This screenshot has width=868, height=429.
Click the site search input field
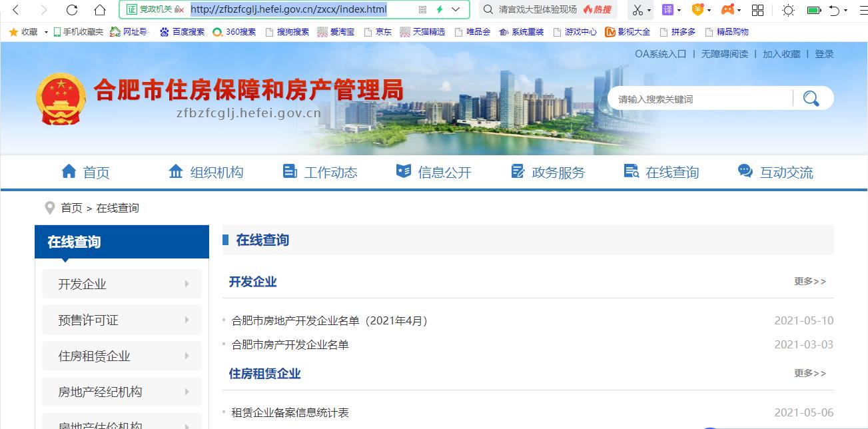click(693, 98)
